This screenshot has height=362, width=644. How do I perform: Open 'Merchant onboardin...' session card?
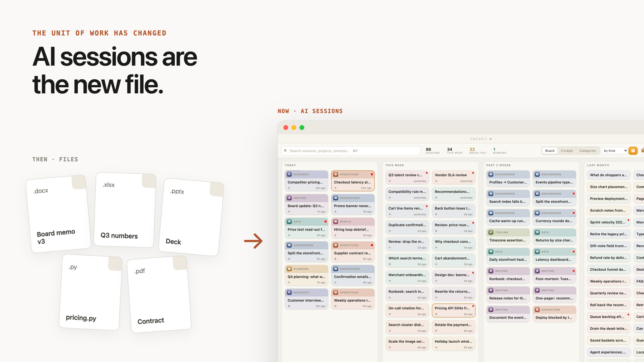pyautogui.click(x=407, y=277)
